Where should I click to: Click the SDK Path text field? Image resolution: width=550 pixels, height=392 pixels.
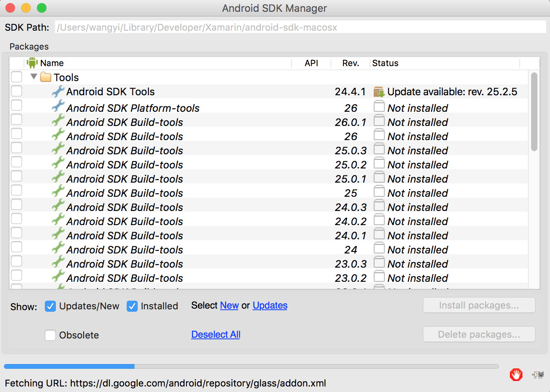pyautogui.click(x=301, y=28)
